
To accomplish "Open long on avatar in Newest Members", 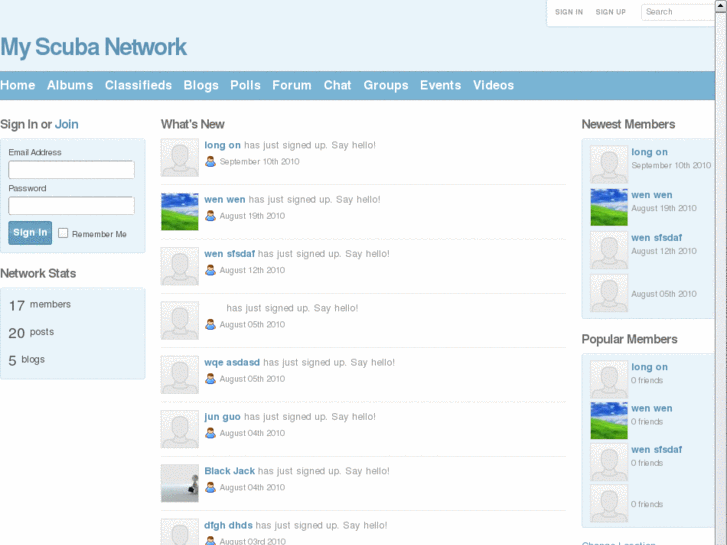I will tap(609, 164).
